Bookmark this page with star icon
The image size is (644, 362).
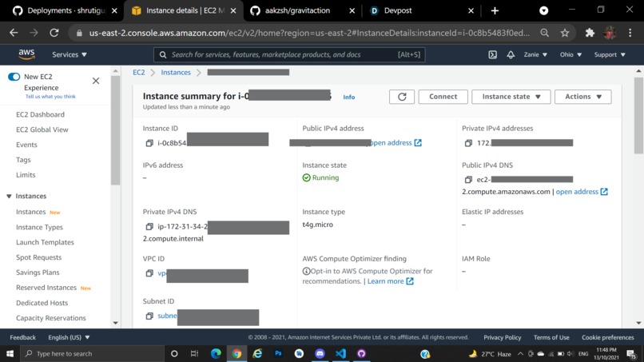click(x=565, y=33)
